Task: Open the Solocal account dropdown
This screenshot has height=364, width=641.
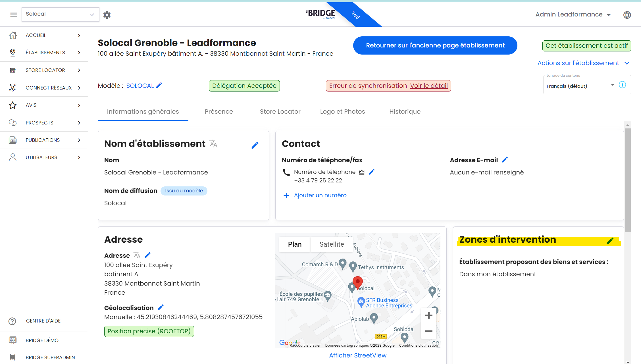Action: 60,14
